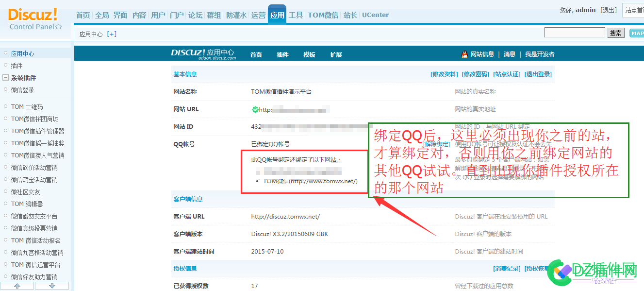Image resolution: width=644 pixels, height=291 pixels.
Task: Click the [修改密码] link
Action: [476, 74]
